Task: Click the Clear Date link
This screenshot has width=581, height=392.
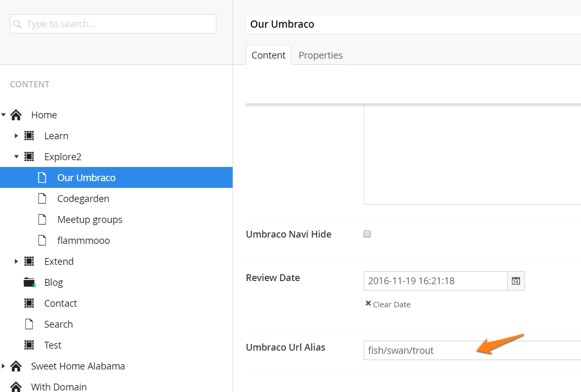Action: click(391, 304)
